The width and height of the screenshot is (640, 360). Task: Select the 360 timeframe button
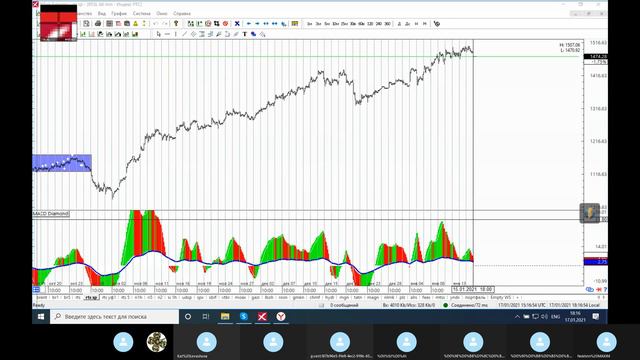(x=387, y=24)
